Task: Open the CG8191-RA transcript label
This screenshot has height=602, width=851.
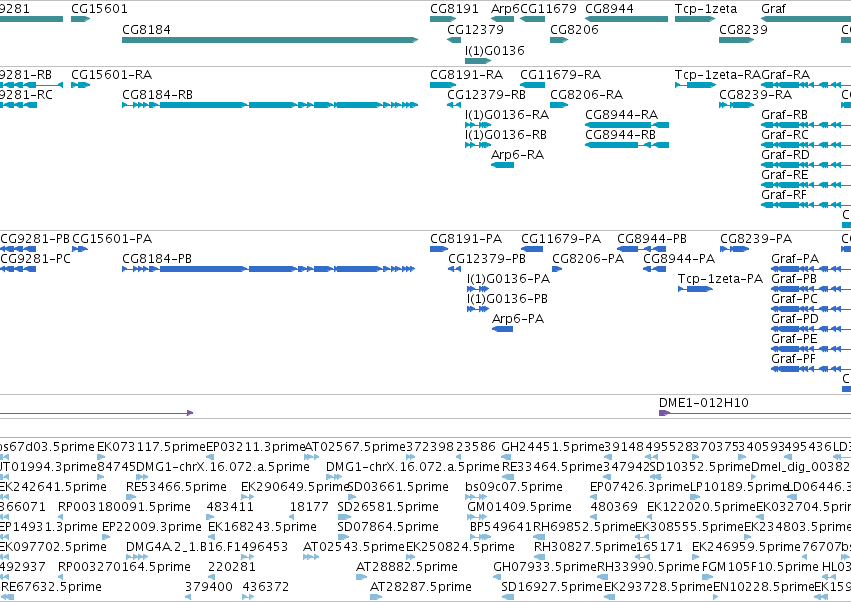Action: pyautogui.click(x=467, y=74)
